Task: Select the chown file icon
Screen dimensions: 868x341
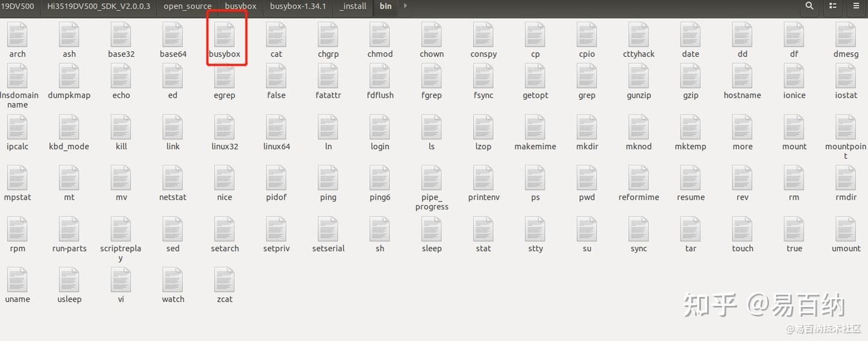Action: 432,35
